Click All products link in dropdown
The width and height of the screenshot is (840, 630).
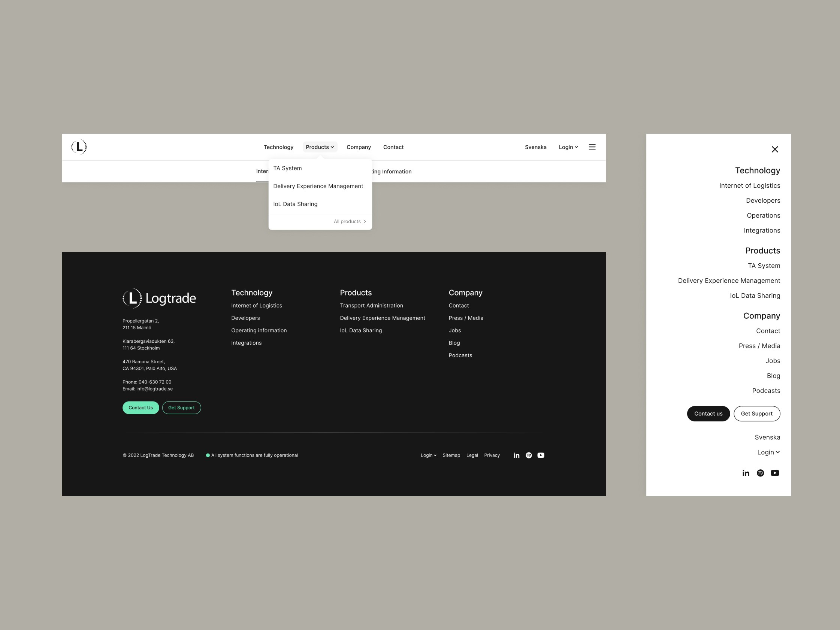(348, 221)
